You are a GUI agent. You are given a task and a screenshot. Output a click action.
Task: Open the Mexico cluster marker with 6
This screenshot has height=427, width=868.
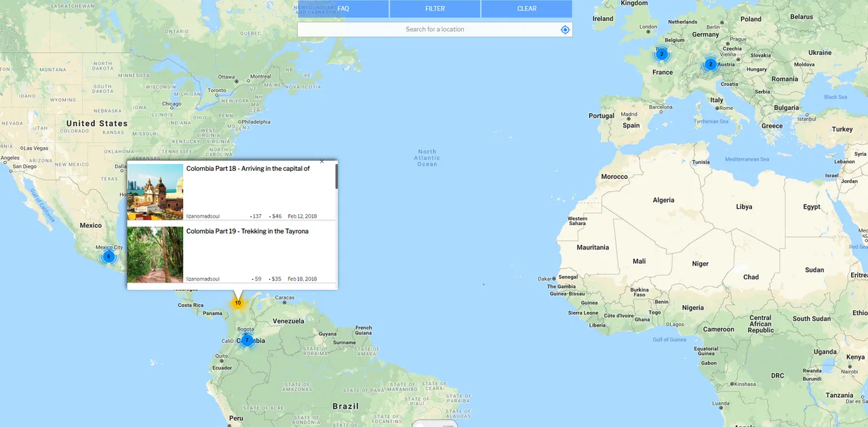click(108, 257)
